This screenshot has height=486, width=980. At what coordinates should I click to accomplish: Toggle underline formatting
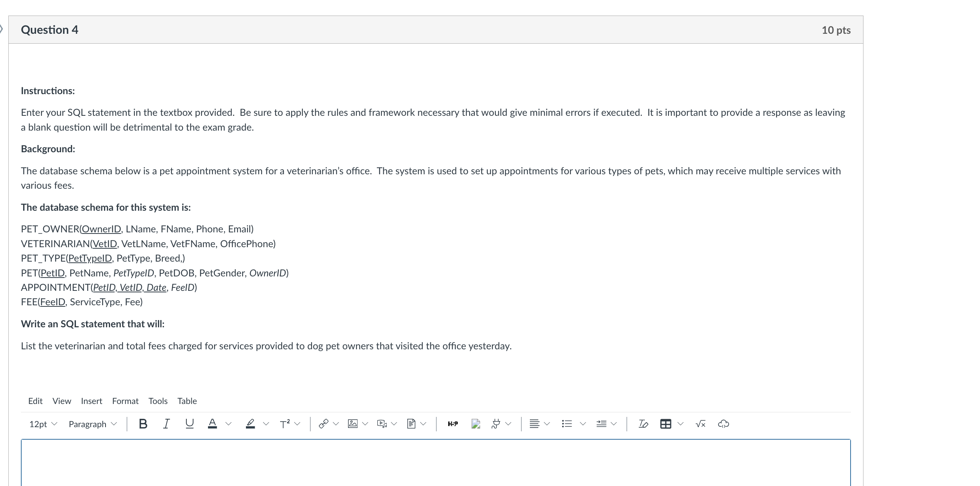(x=189, y=423)
